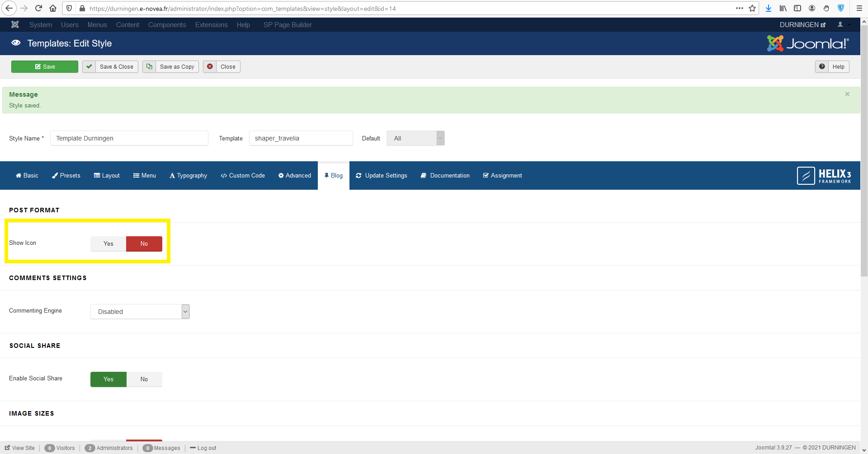This screenshot has width=868, height=454.
Task: Click the Save as Copy duplicate icon
Action: 149,66
